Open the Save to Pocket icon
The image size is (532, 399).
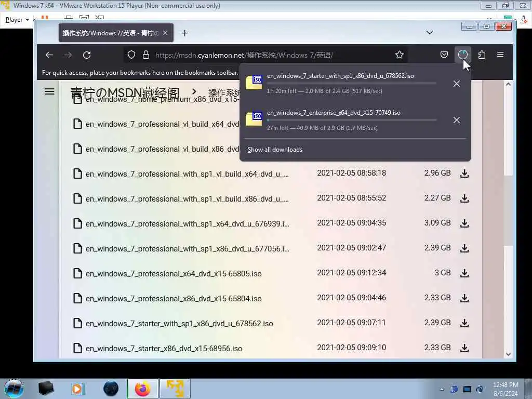coord(444,55)
